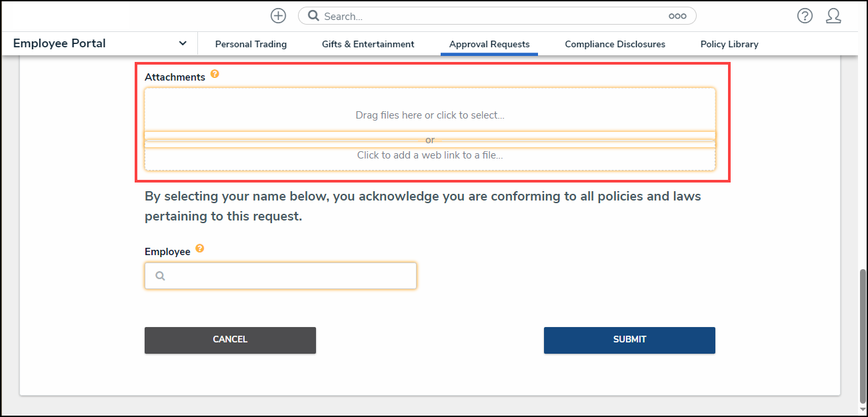Click the help icon beside Attachments
The image size is (868, 417).
pos(215,74)
